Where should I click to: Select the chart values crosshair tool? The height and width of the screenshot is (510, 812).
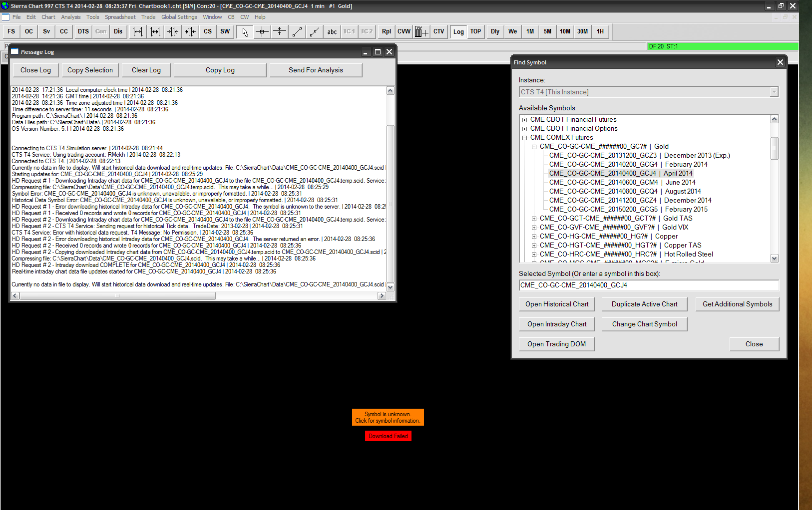[262, 31]
